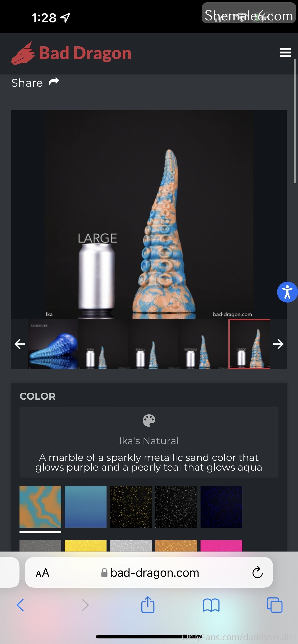
Task: Reload the page with refresh icon
Action: coord(257,572)
